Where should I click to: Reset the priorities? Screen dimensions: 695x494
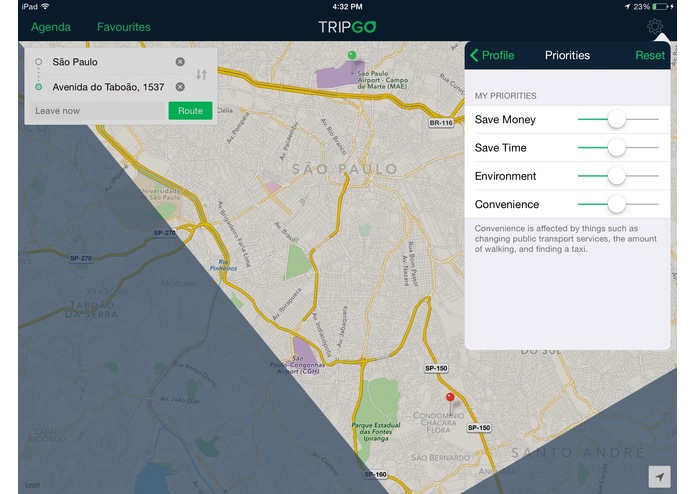[x=650, y=55]
